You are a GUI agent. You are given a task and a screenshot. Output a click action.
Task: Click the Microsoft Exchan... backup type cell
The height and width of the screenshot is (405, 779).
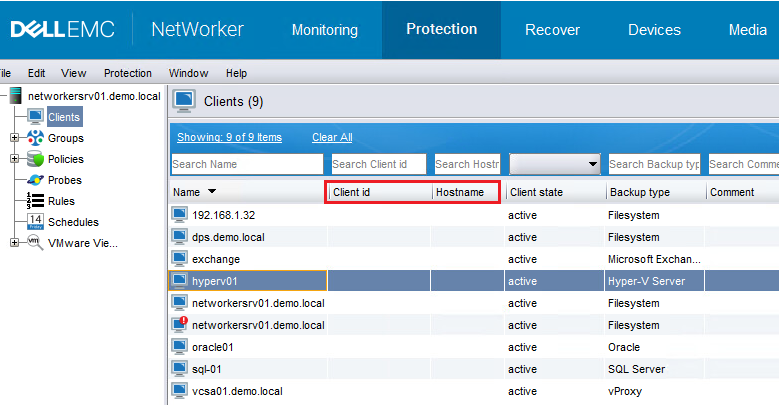(x=654, y=259)
